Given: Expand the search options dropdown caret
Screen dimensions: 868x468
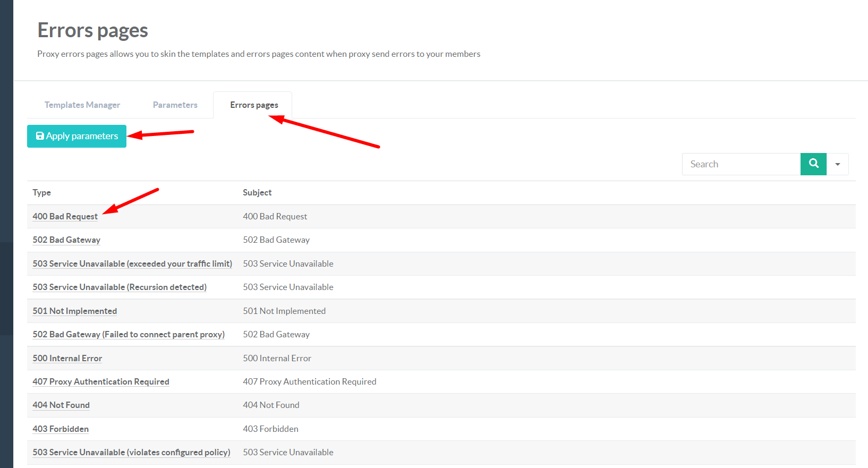Looking at the screenshot, I should coord(838,164).
